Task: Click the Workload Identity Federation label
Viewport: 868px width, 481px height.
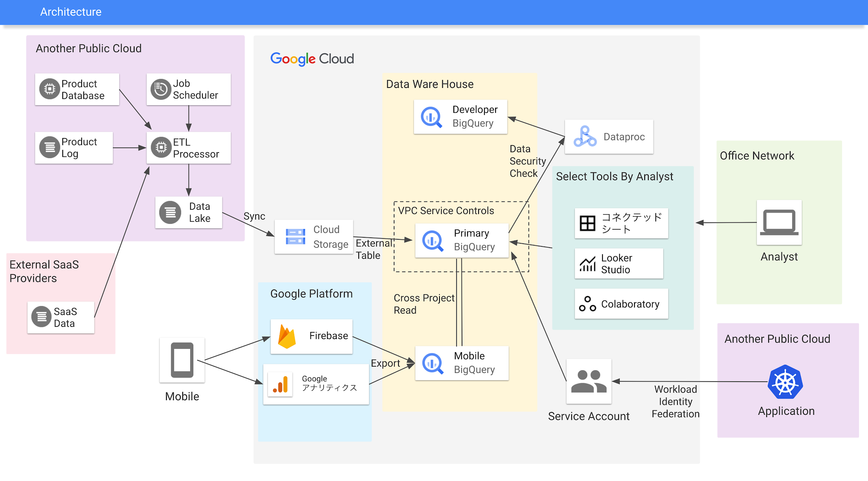Action: (x=675, y=401)
